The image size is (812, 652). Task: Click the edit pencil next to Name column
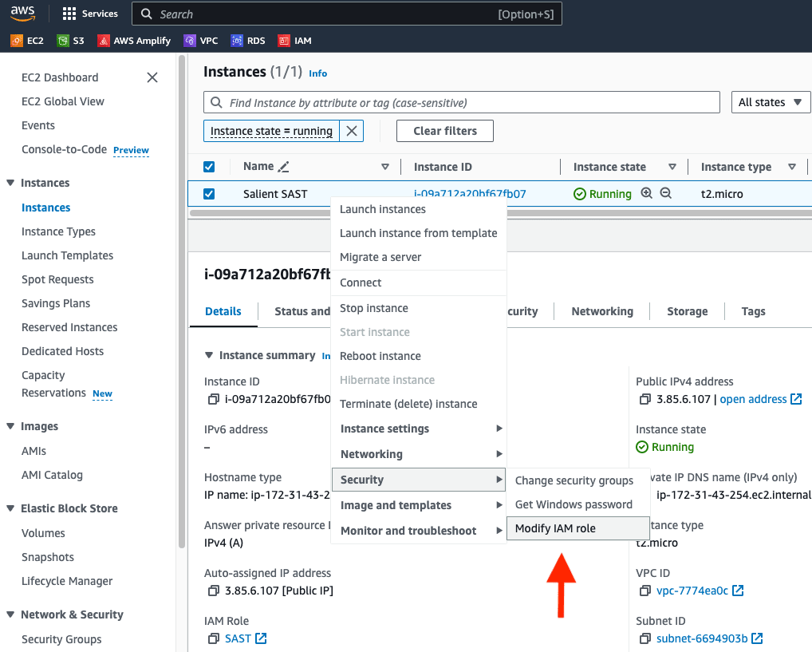[283, 167]
